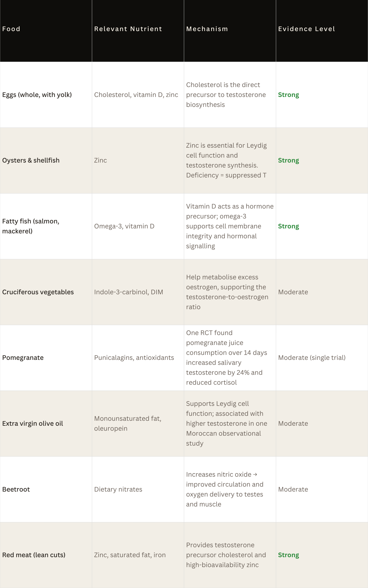
Task: Click the Pomegranate food cell
Action: click(x=46, y=358)
